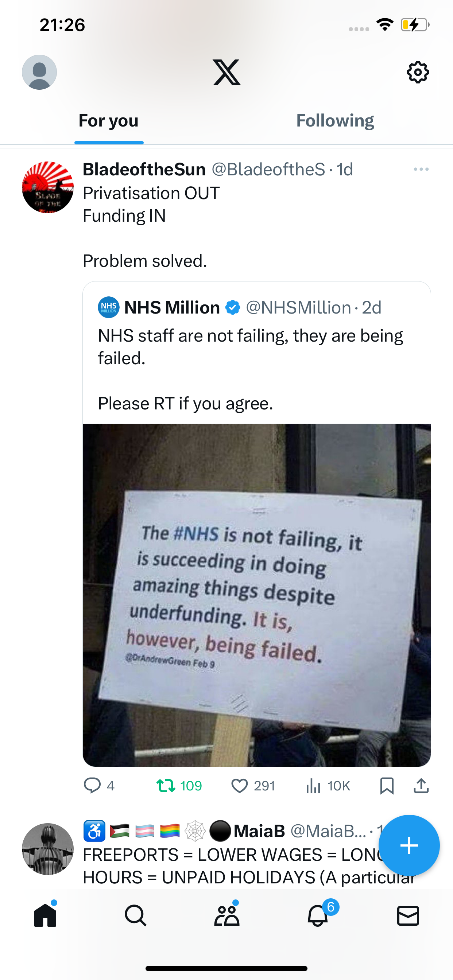Open the three-dot menu on BladeoftheSun's post
This screenshot has height=980, width=453.
pos(421,169)
